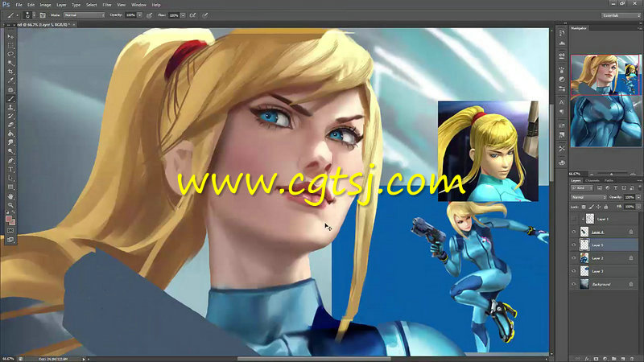Viewport: 644px width, 362px height.
Task: Open the brush Mode dropdown
Action: pyautogui.click(x=85, y=15)
